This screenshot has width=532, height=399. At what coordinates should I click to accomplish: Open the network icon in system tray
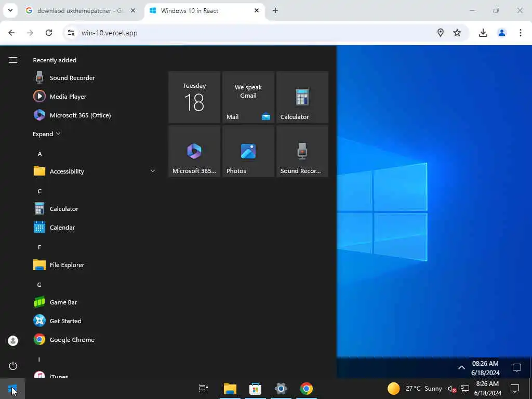(x=465, y=389)
